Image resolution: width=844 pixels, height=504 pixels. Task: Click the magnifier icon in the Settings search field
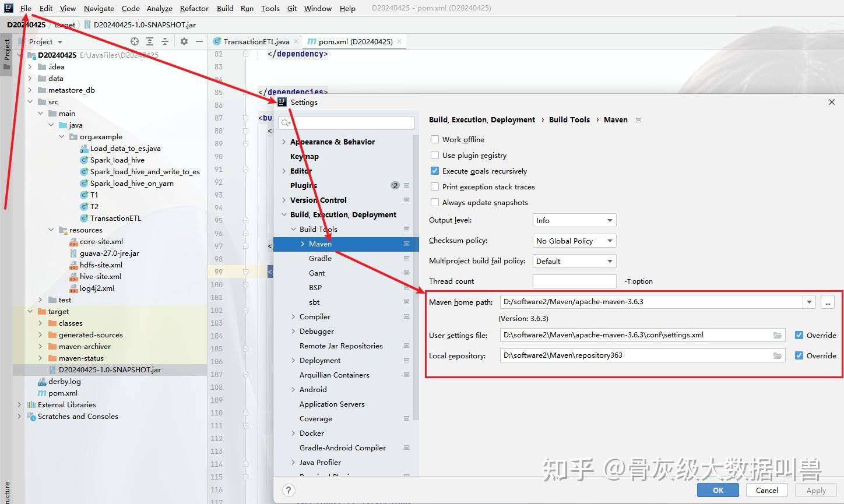pyautogui.click(x=285, y=123)
